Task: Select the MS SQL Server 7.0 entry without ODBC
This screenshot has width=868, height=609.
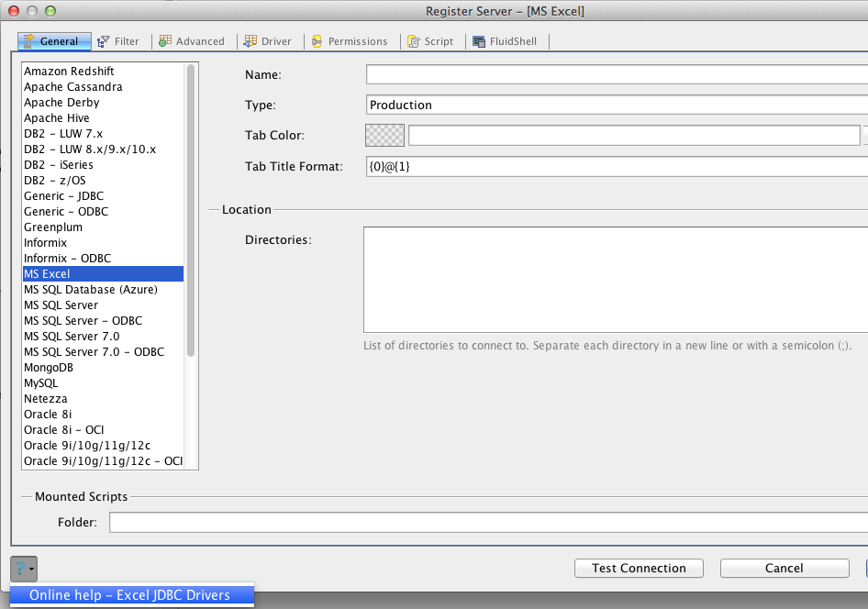Action: click(x=103, y=337)
